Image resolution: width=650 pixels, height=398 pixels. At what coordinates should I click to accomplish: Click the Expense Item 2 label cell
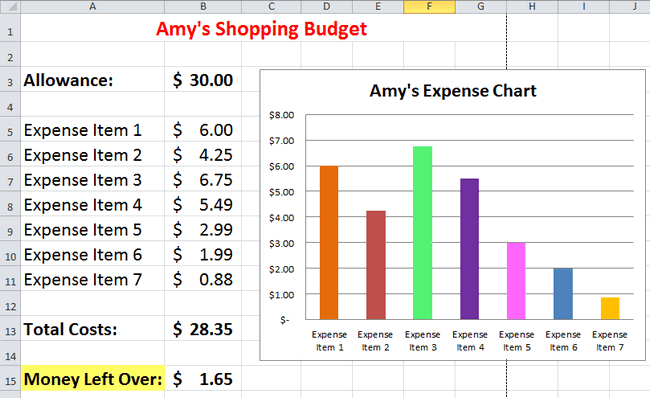point(92,155)
